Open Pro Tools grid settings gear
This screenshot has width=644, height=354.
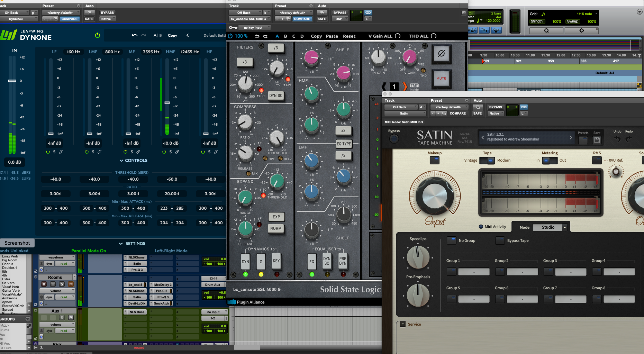pos(582,30)
